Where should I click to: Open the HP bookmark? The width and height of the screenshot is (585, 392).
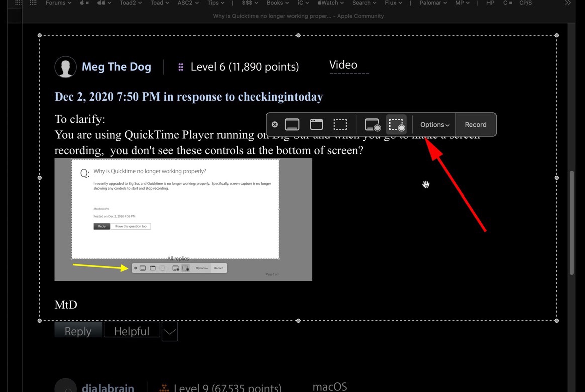490,3
